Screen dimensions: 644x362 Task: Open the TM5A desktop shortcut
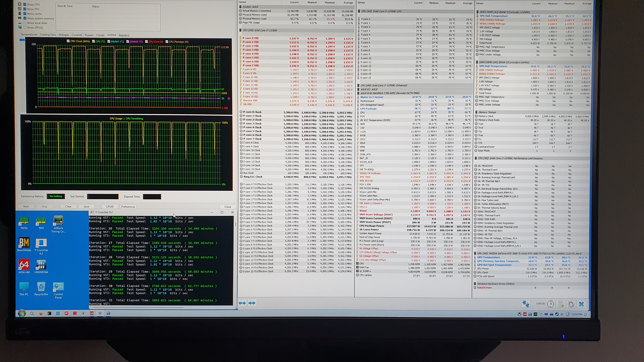pos(24,223)
